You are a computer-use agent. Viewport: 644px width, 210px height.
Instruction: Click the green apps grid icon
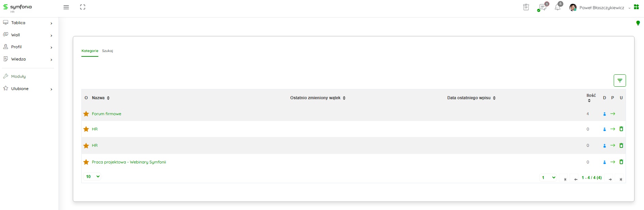pos(636,7)
